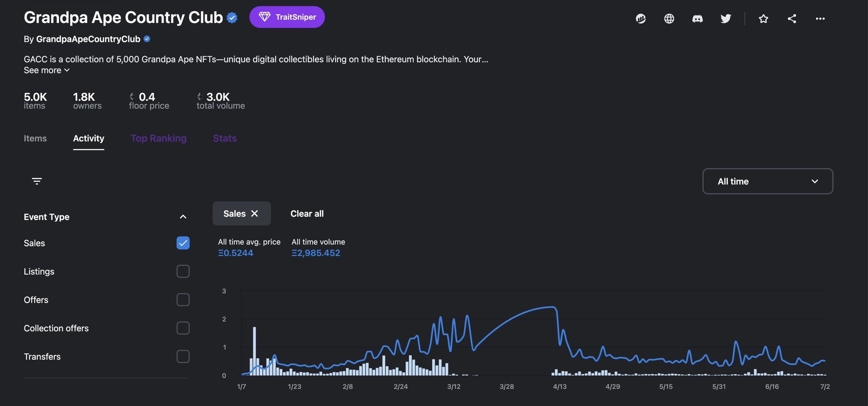Click Clear all filters
This screenshot has width=868, height=406.
click(307, 214)
